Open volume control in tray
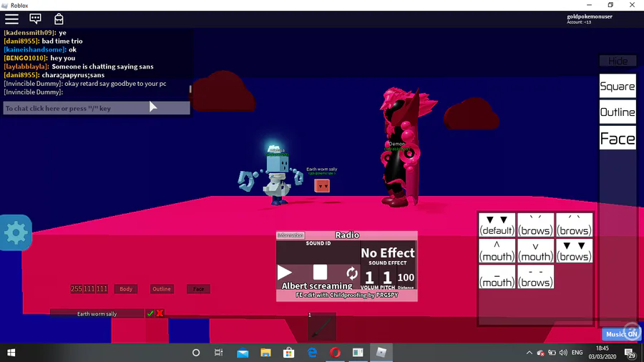 point(563,353)
